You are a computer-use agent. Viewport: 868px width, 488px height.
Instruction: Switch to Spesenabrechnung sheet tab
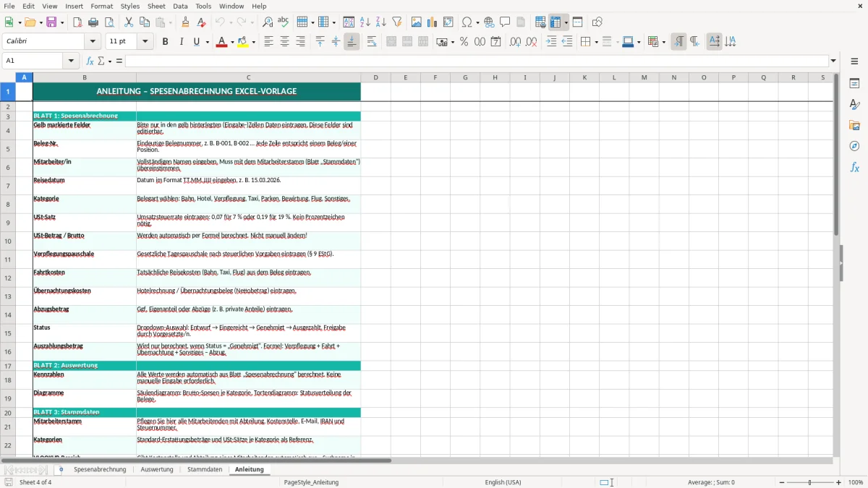coord(100,469)
